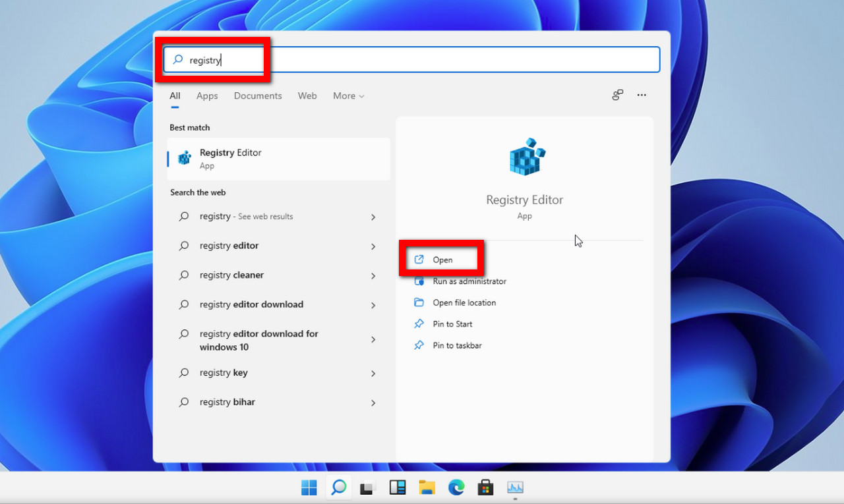Screen dimensions: 844x504
Task: Expand the 'registry key' suggestion arrow
Action: click(x=373, y=374)
